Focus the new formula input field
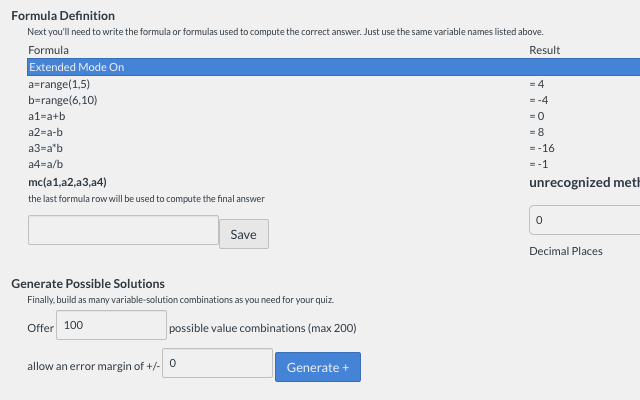Screen dimensions: 640x400 (x=123, y=230)
